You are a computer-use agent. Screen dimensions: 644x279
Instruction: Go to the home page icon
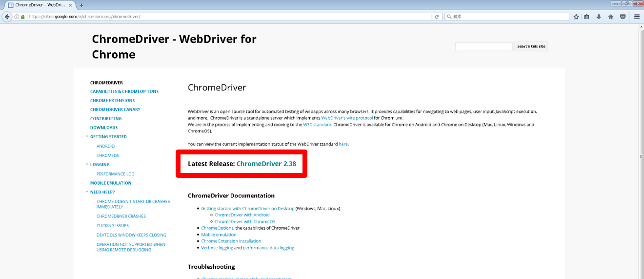click(611, 17)
